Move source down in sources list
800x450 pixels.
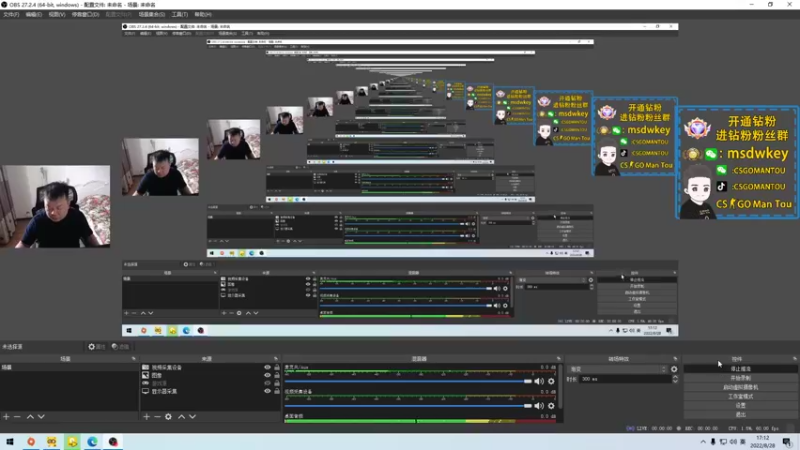coord(192,417)
